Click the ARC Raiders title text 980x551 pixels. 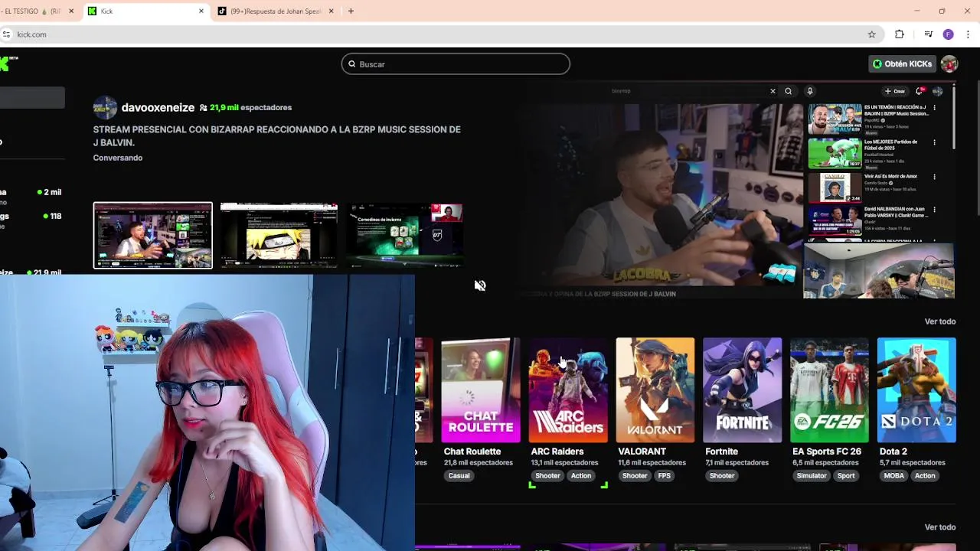pyautogui.click(x=557, y=452)
